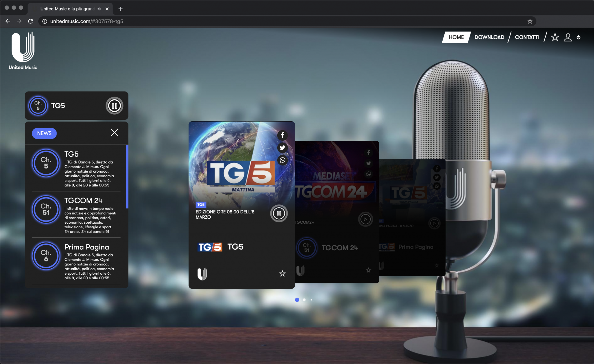The height and width of the screenshot is (364, 594).
Task: Open the DOWNLOAD menu item
Action: [x=489, y=37]
